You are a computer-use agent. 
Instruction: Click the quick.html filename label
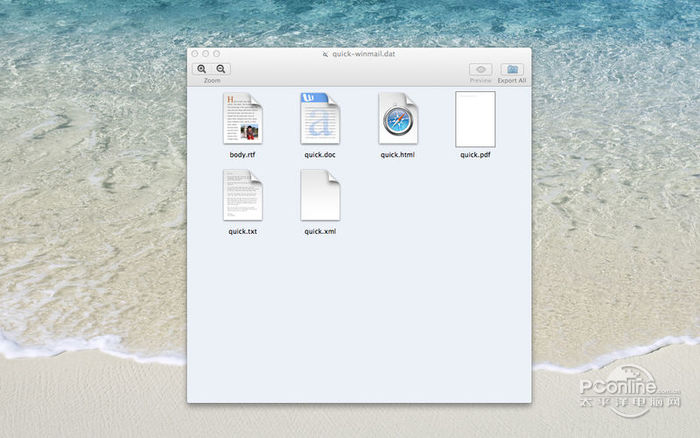[x=398, y=155]
